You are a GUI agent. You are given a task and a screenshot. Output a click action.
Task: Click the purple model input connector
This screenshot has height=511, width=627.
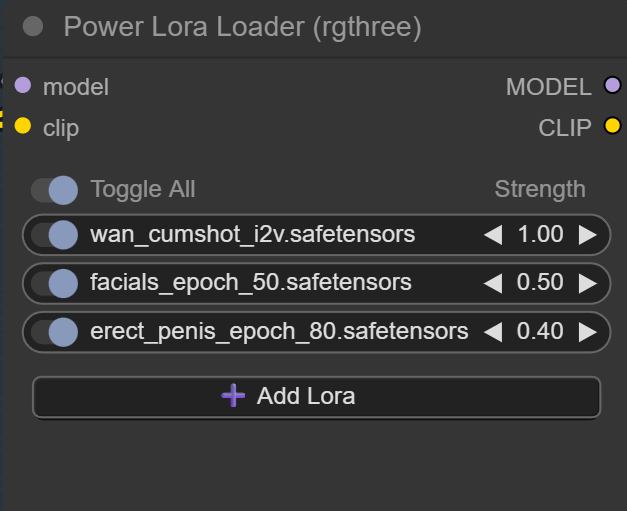click(23, 85)
